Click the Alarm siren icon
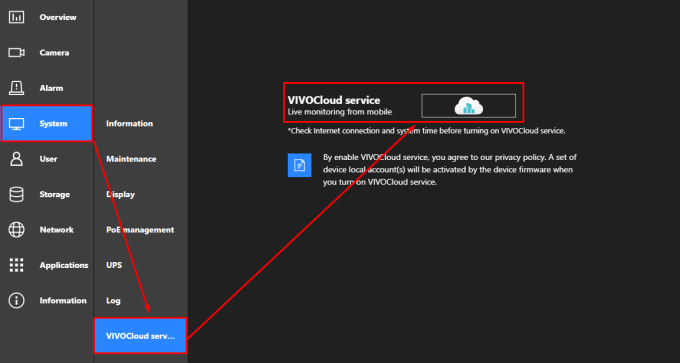 coord(16,88)
